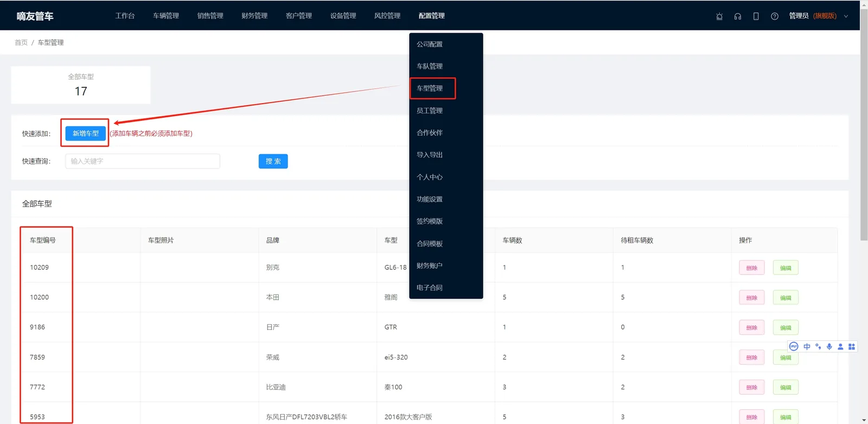Delete the 9186 日产 GTR row
This screenshot has height=424, width=868.
tap(752, 327)
